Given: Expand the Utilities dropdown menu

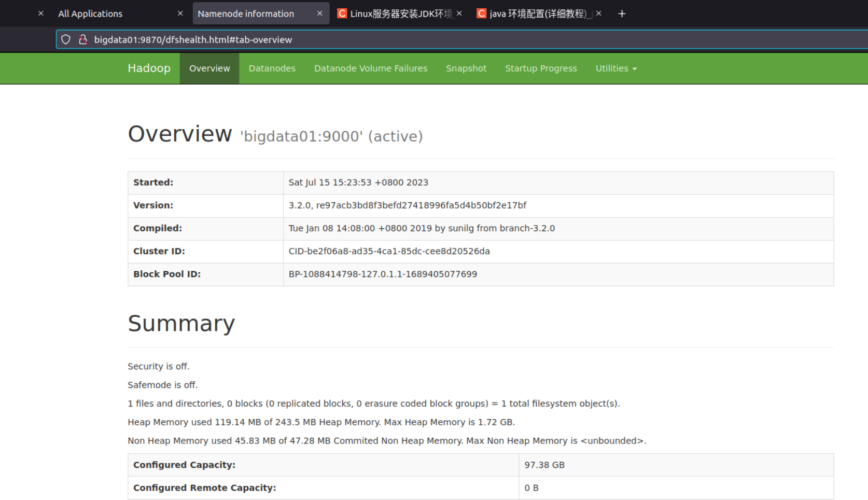Looking at the screenshot, I should click(616, 68).
